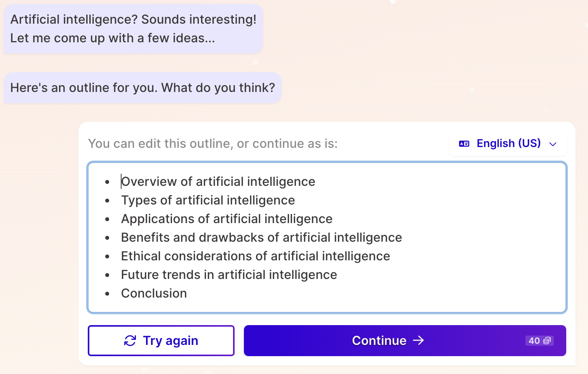This screenshot has width=588, height=374.
Task: Click the bullet before 'Conclusion'
Action: (107, 294)
